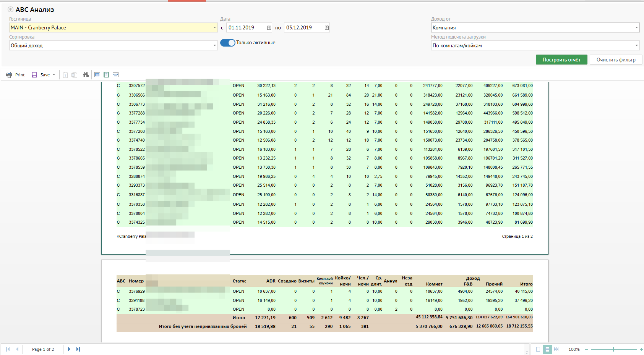Viewport: 644px width, 355px height.
Task: Jump to the last report page
Action: coord(78,349)
